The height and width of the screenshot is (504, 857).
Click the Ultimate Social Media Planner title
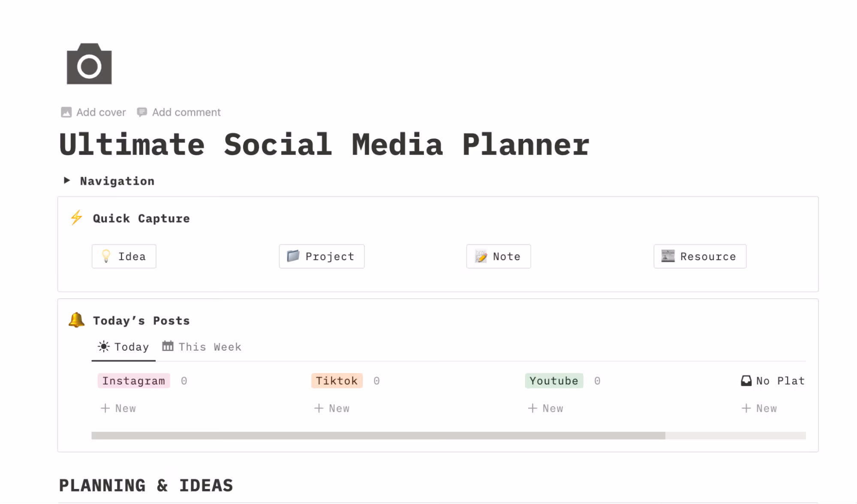[324, 144]
